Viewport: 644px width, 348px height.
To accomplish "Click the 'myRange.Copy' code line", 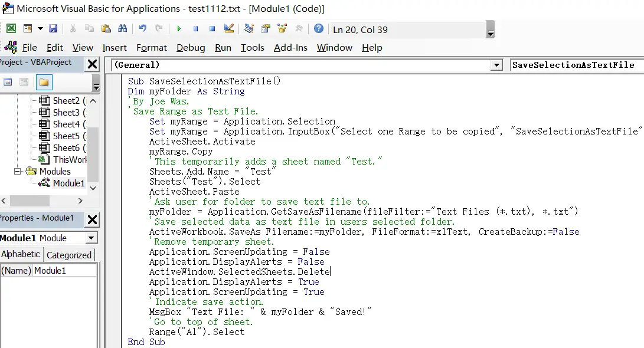I will (x=181, y=152).
